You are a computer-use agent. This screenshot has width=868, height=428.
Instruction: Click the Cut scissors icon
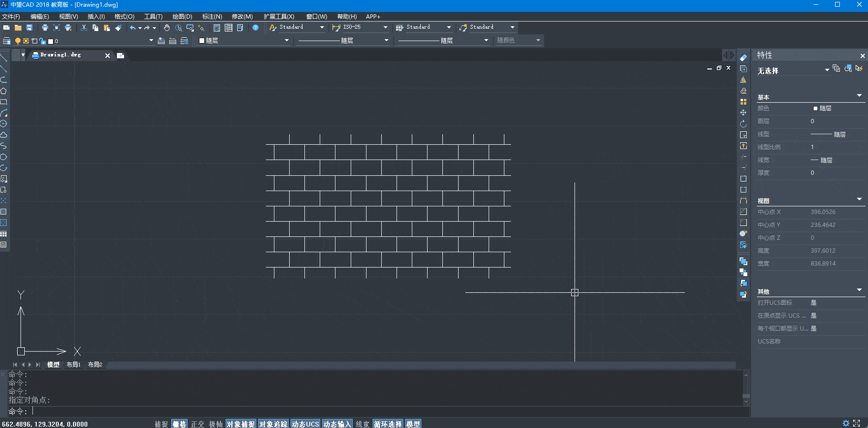pos(84,28)
